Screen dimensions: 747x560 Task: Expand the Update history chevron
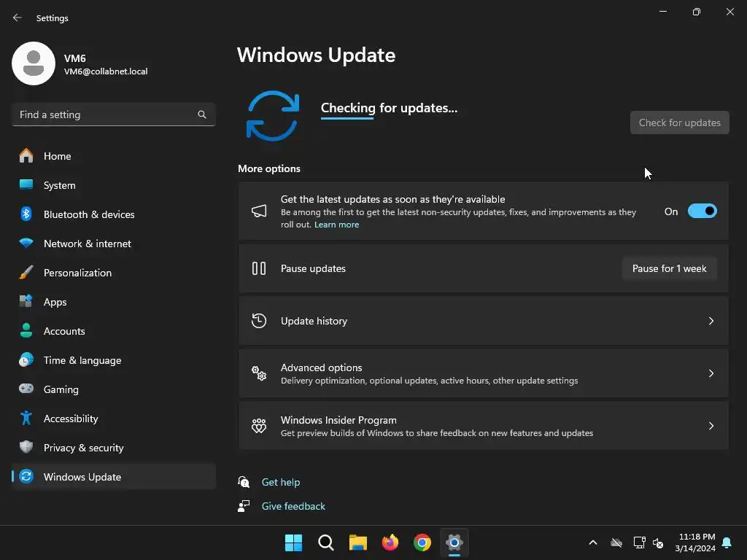711,321
